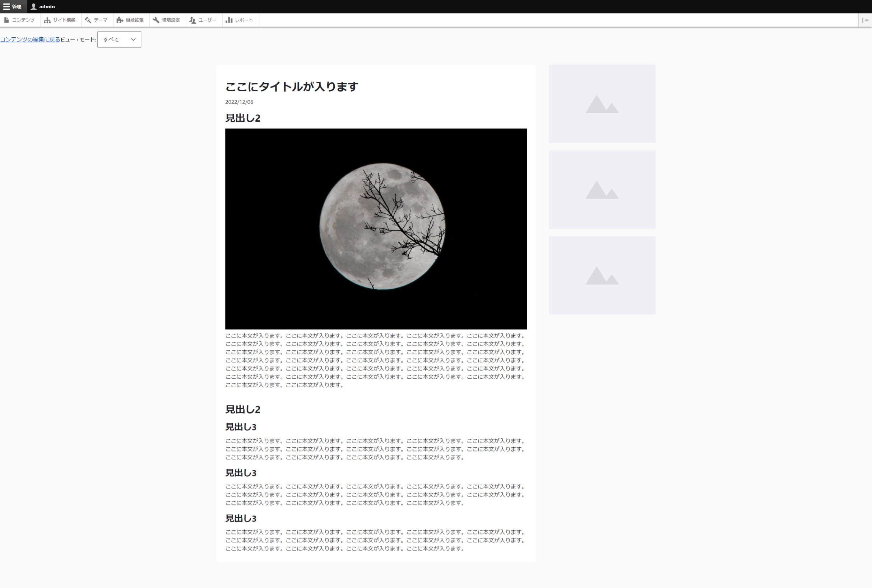Click the 管理 menu label
Image resolution: width=872 pixels, height=588 pixels.
(x=17, y=6)
